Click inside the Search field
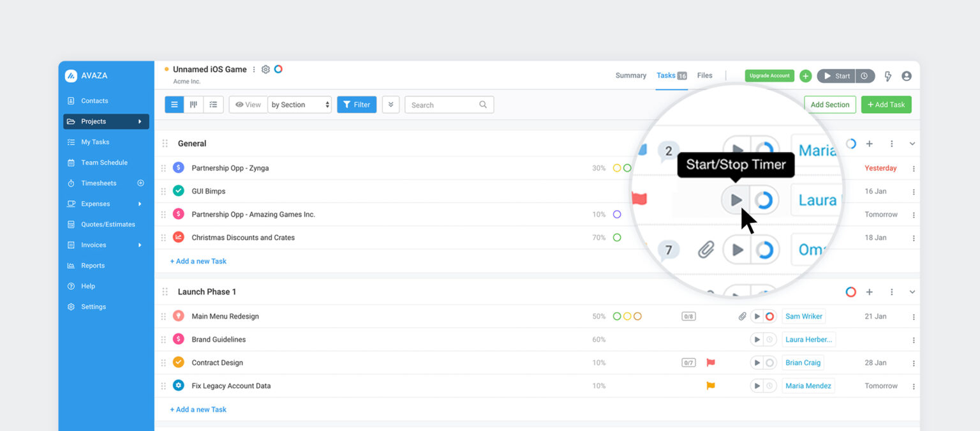Screen dimensions: 980x431 [440, 104]
